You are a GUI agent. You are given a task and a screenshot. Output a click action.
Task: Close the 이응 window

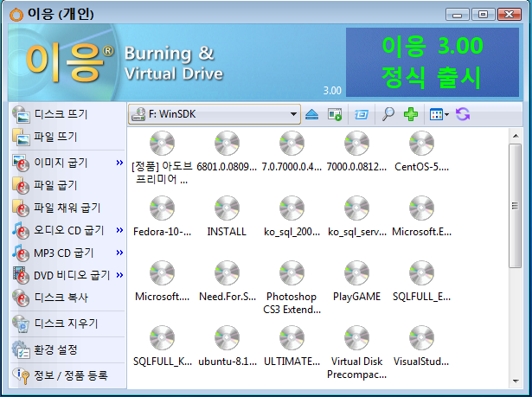click(x=510, y=14)
